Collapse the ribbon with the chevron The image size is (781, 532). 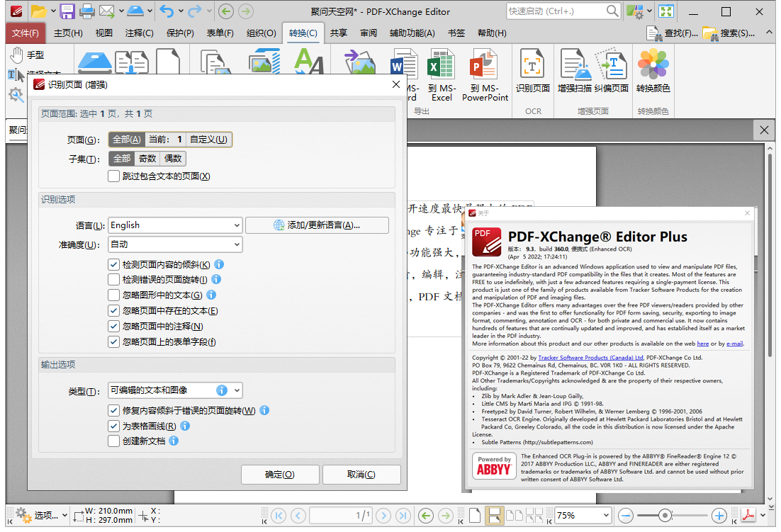click(769, 33)
